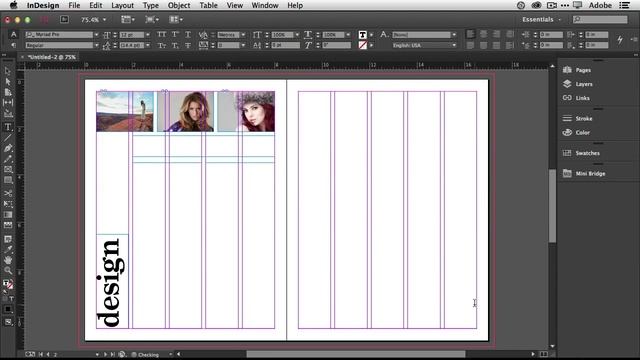Screen dimensions: 640x360
Task: Go to the previous page button
Action: pos(48,354)
